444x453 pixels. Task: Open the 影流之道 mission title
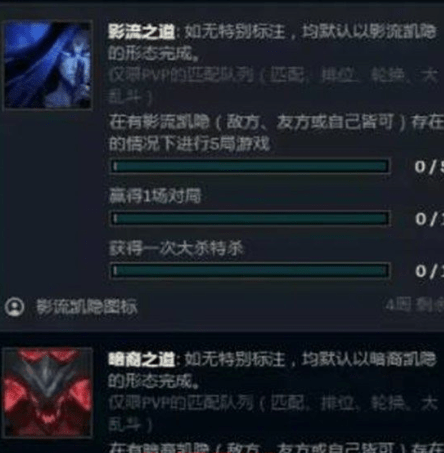142,32
